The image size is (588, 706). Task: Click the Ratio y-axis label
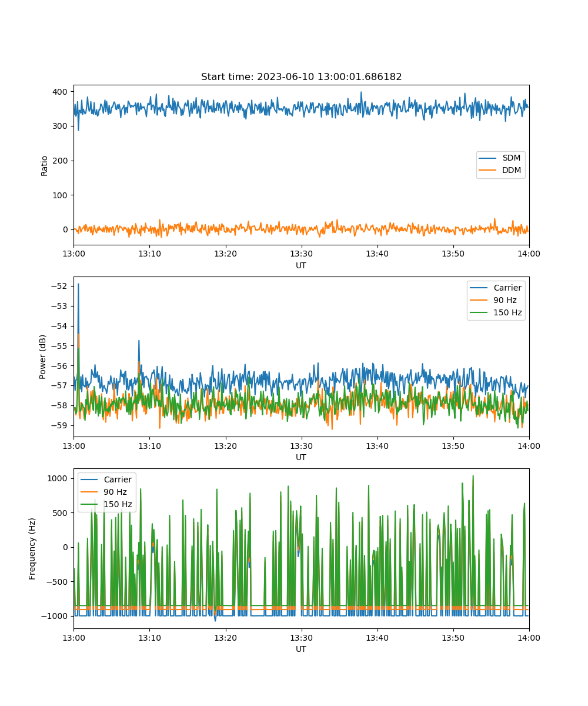[44, 165]
